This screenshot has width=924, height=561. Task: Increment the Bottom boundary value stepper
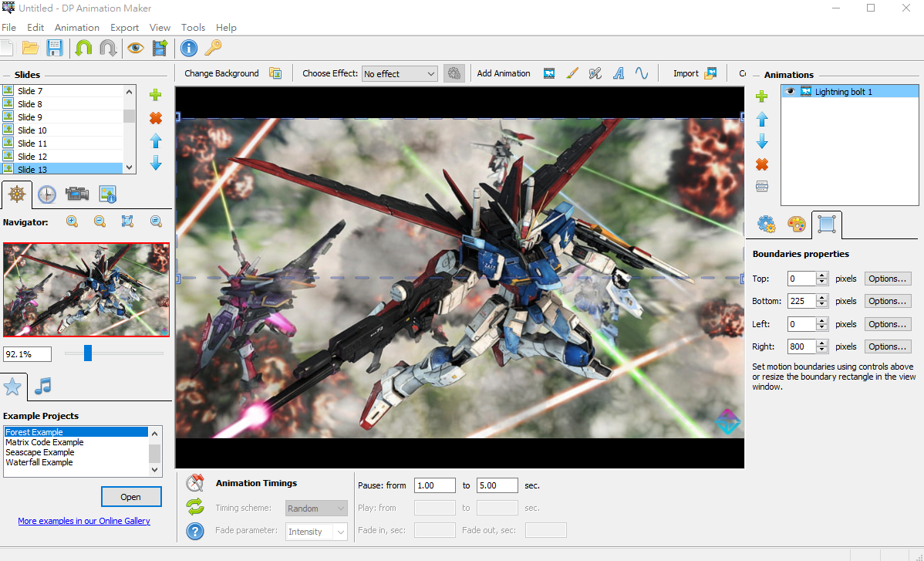pyautogui.click(x=822, y=298)
